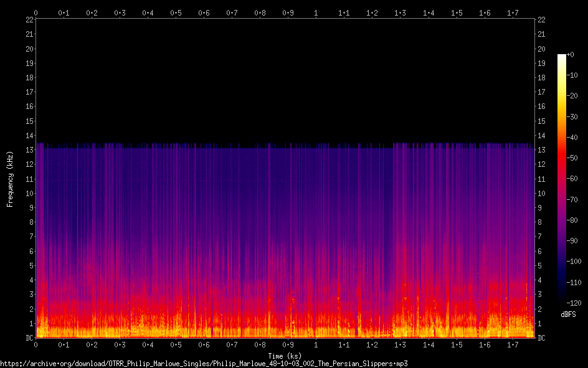
Task: Click the 0.2 tick on the top time axis
Action: tap(92, 12)
